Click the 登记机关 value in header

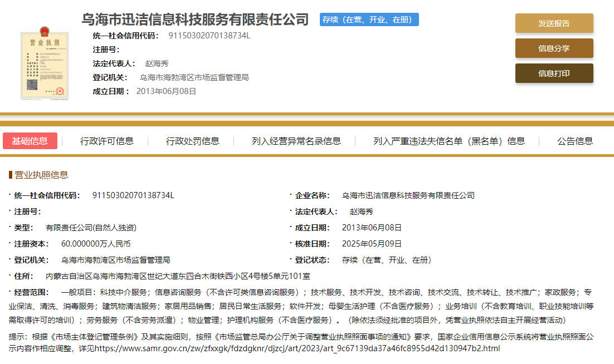click(194, 77)
